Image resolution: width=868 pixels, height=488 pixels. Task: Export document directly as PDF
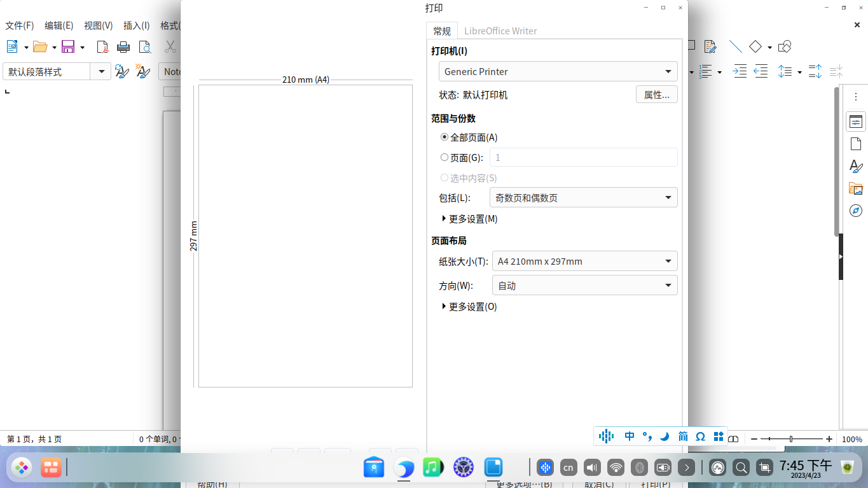tap(102, 47)
